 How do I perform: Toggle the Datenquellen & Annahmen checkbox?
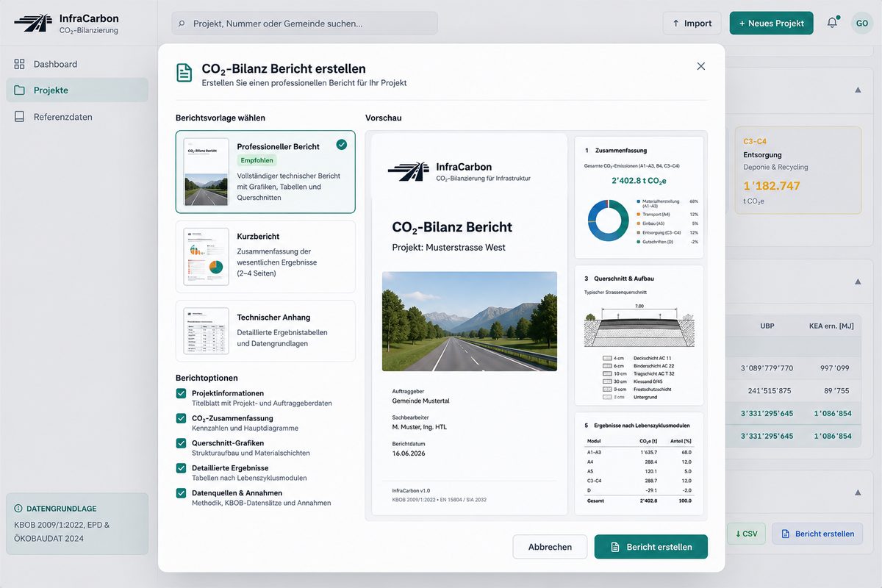click(181, 493)
